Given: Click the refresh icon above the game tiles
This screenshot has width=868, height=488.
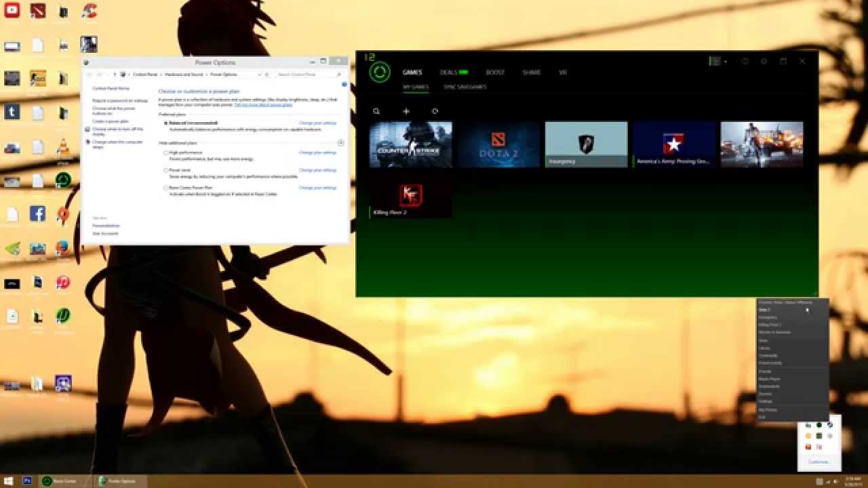Looking at the screenshot, I should tap(435, 111).
